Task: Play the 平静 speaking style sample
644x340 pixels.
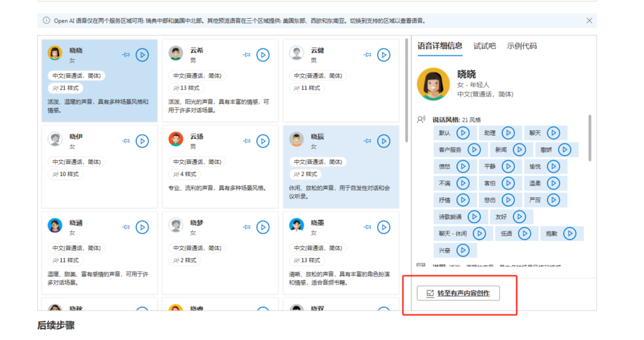Action: point(508,167)
